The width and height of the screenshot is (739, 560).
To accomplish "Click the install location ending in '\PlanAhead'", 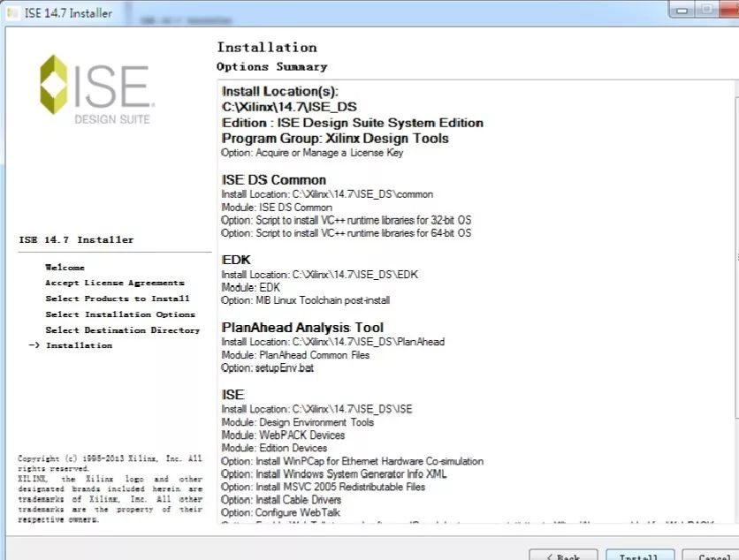I will (332, 342).
